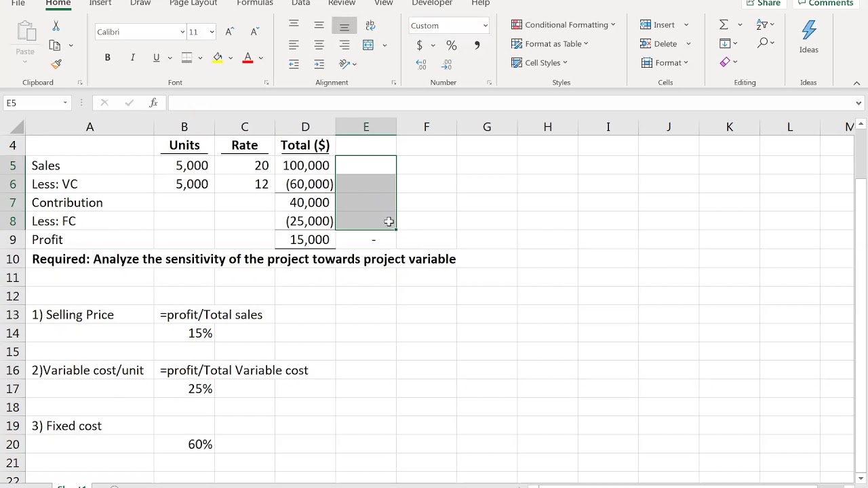
Task: Open the Data ribbon tab
Action: [x=300, y=3]
